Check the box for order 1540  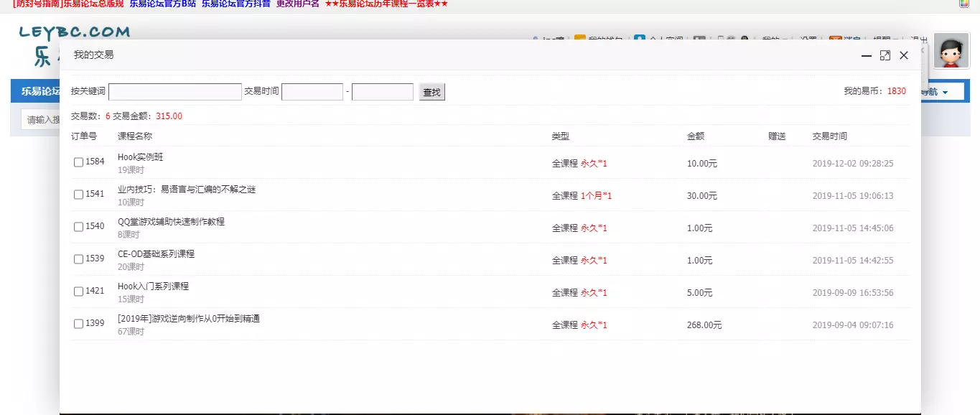click(78, 227)
